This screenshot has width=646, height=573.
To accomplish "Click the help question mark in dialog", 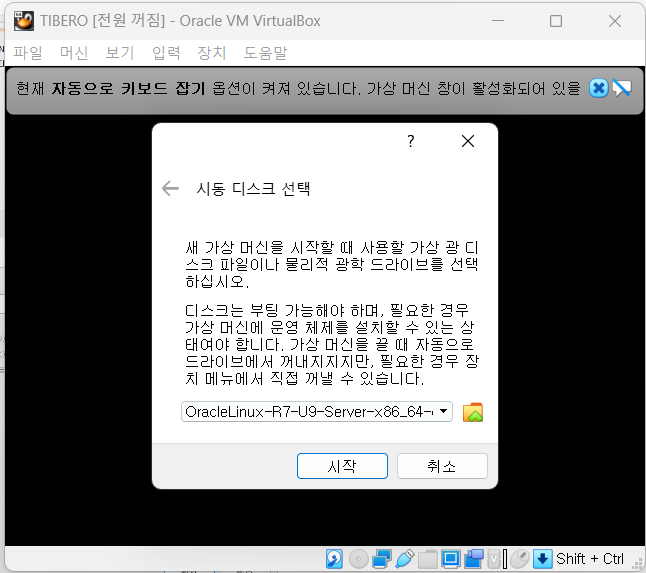I will [410, 141].
